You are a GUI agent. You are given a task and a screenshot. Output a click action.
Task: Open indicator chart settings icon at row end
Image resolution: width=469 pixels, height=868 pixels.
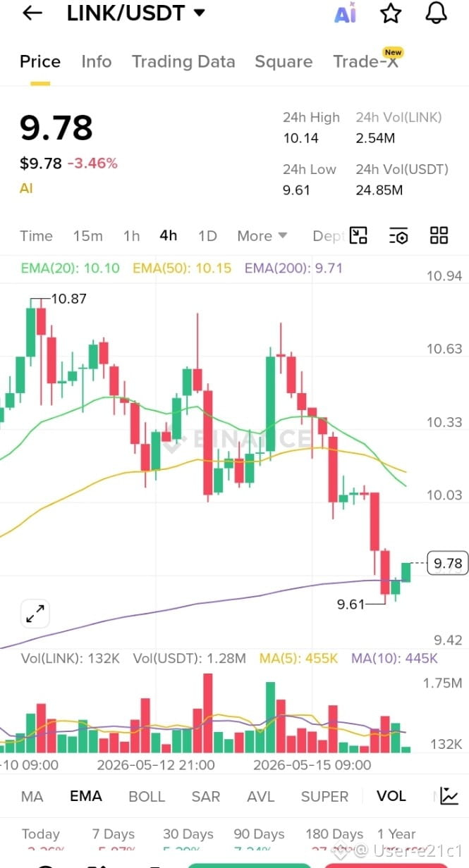[449, 796]
